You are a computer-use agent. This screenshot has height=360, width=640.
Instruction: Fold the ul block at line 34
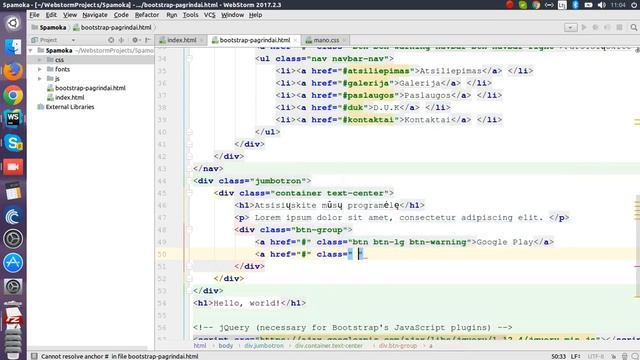pos(189,59)
